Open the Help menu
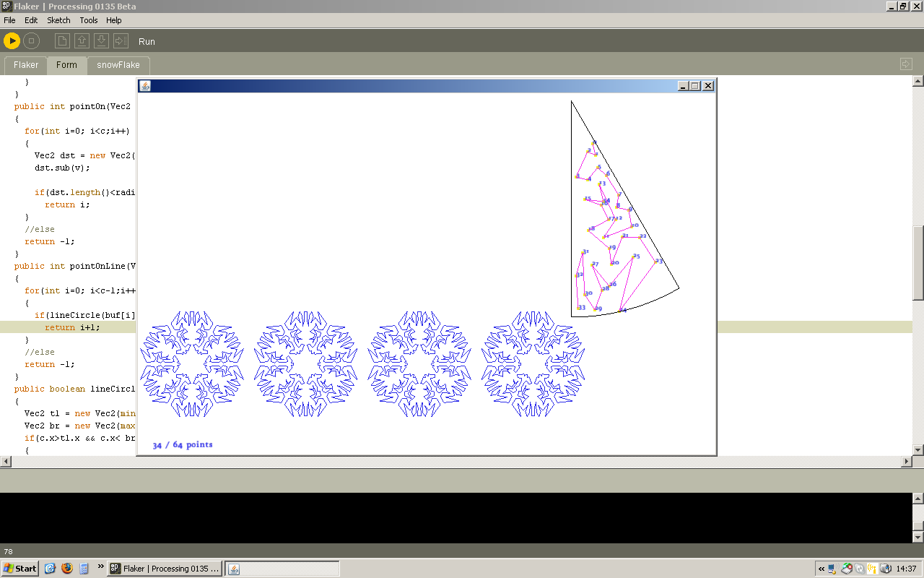 pos(114,20)
